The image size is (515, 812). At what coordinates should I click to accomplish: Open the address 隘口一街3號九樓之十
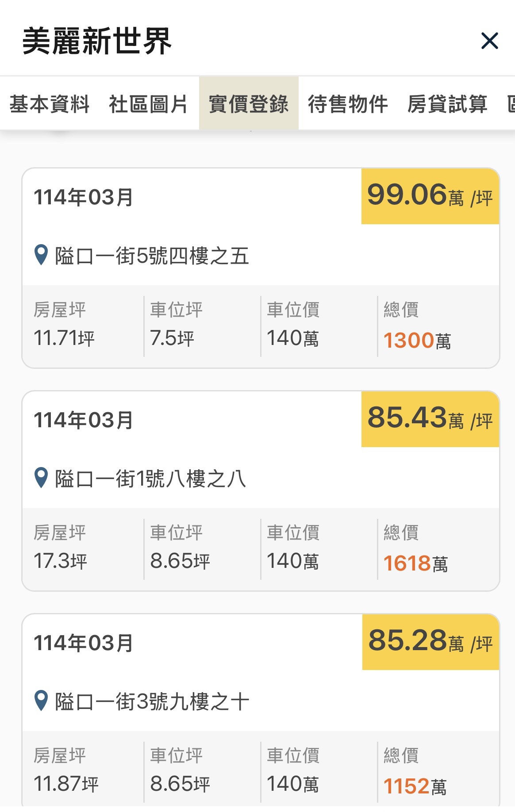(x=152, y=702)
